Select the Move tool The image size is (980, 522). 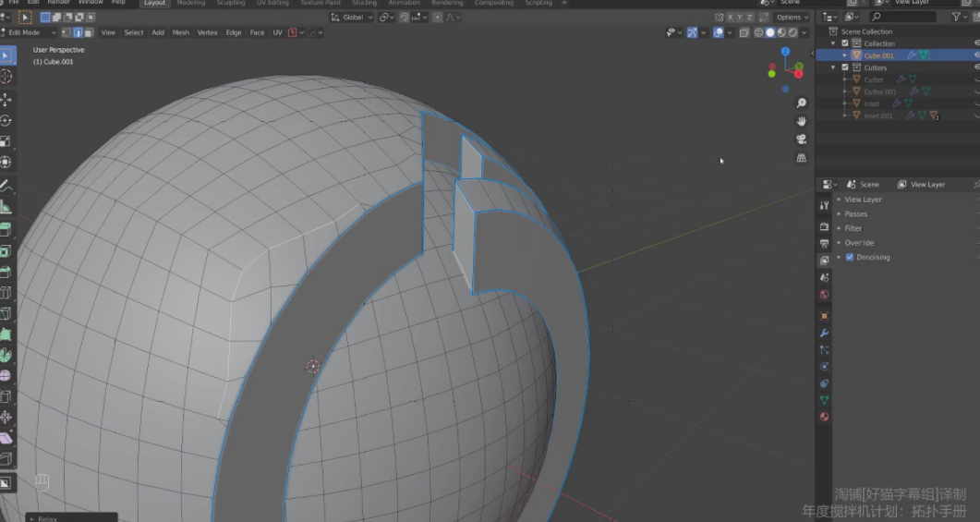(x=6, y=100)
